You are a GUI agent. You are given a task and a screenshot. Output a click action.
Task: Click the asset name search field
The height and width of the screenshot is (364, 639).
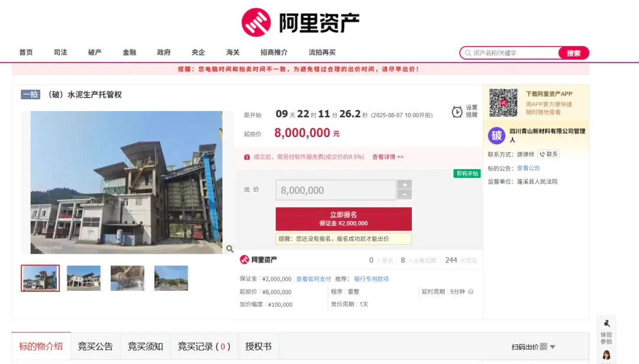pos(514,53)
